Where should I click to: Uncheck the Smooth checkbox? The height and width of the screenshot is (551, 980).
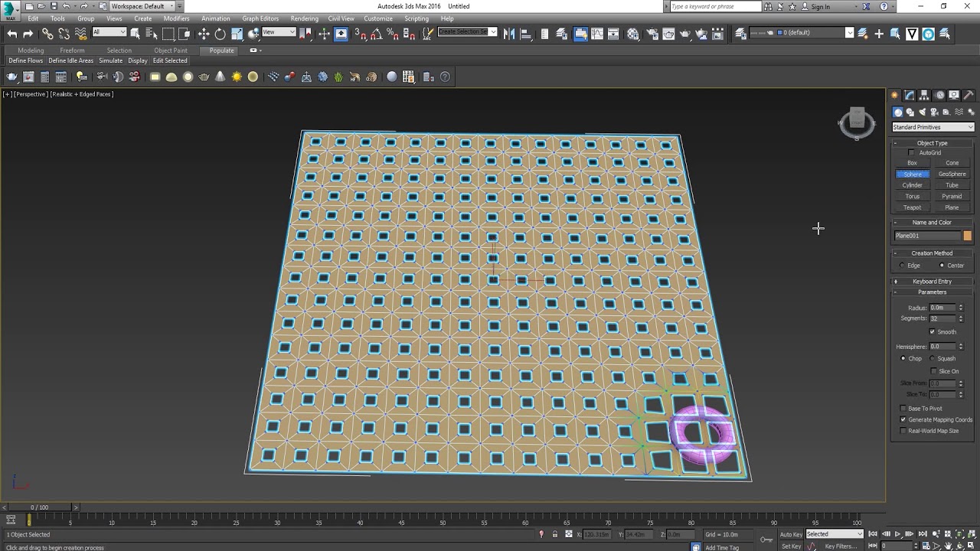tap(932, 331)
